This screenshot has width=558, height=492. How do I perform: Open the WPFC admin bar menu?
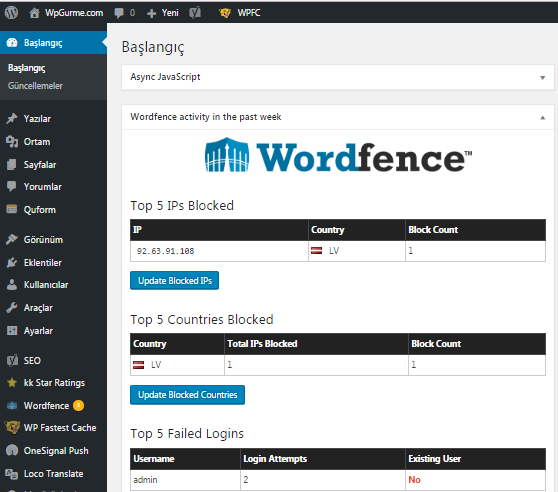249,13
